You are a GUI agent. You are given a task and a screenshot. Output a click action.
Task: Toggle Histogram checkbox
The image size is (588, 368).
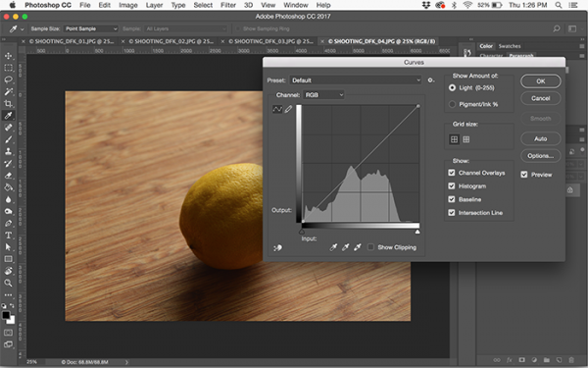click(x=452, y=185)
